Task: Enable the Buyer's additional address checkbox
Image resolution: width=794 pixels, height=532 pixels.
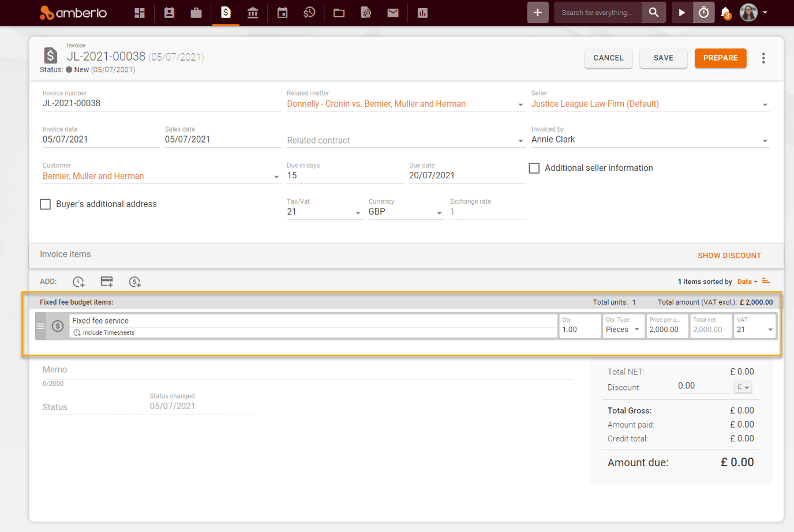Action: [x=45, y=204]
